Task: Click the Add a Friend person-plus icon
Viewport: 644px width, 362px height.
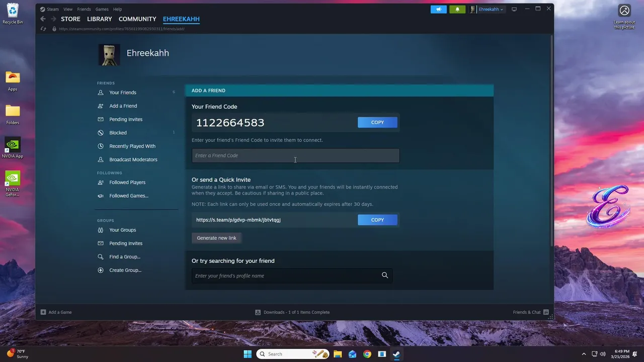Action: click(101, 106)
